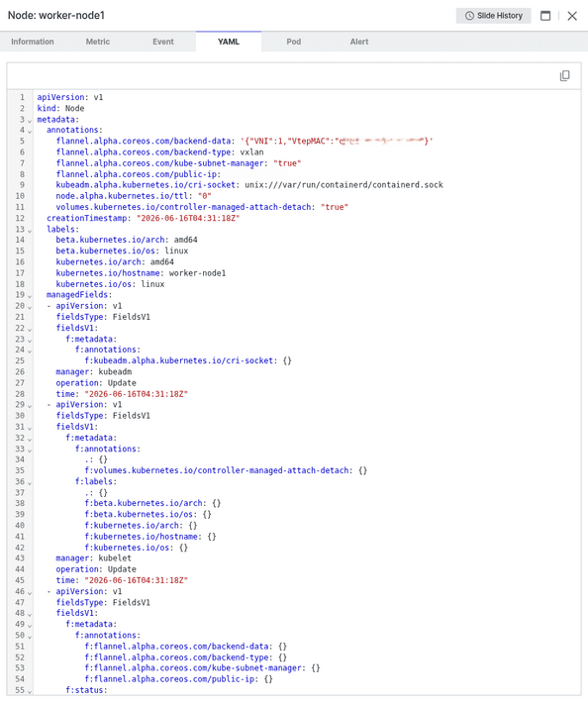Screen dimensions: 588x706
Task: Collapse managedFields fold arrow on line 19
Action: [30, 296]
